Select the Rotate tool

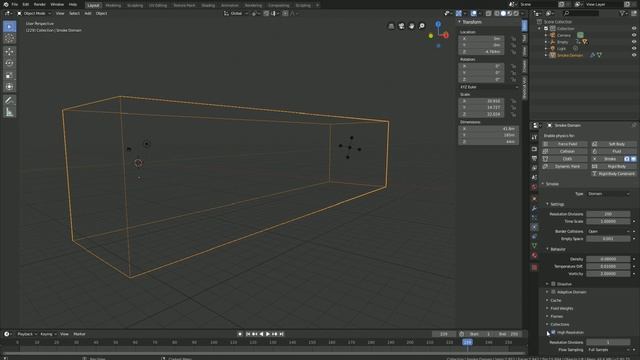(x=9, y=63)
